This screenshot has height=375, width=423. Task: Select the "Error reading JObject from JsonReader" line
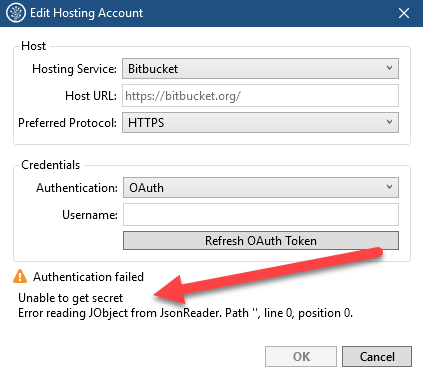pos(185,313)
